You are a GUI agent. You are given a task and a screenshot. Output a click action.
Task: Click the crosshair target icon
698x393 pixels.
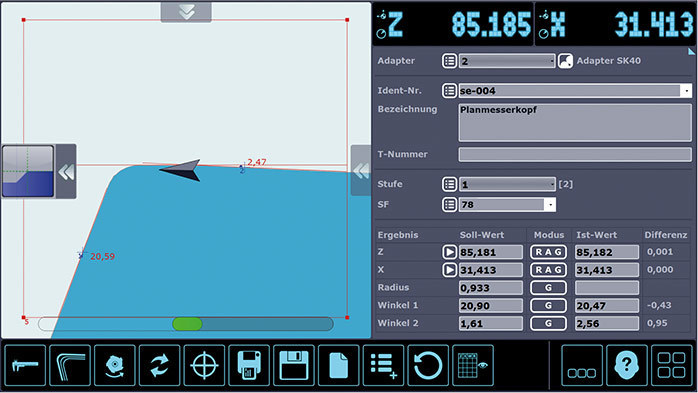204,365
